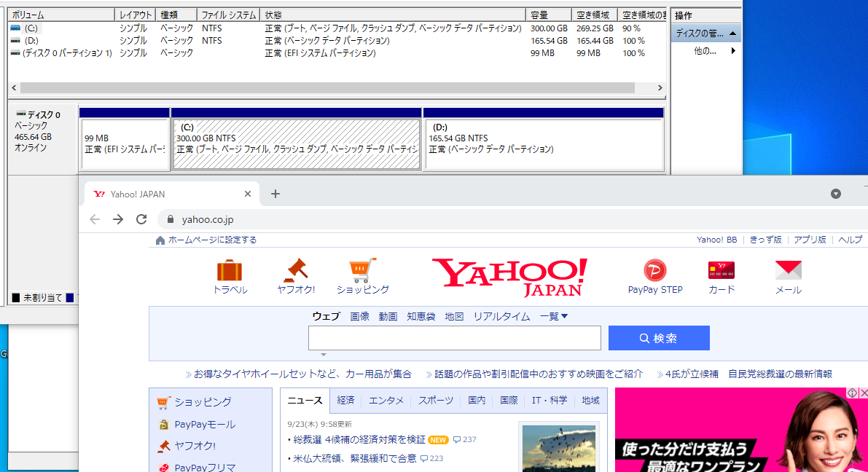Viewport: 868px width, 472px height.
Task: Open the カード credit card icon
Action: point(722,270)
